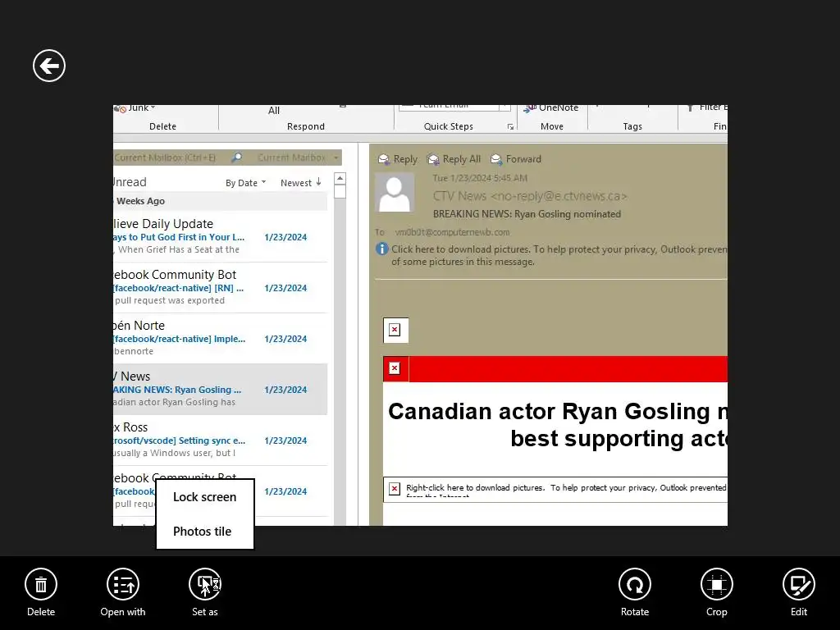Open the By Date sort dropdown in photo
840x630 pixels.
[x=245, y=183]
